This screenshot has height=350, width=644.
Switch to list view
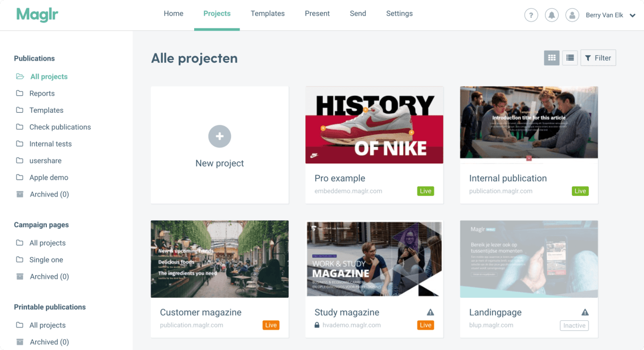(570, 58)
